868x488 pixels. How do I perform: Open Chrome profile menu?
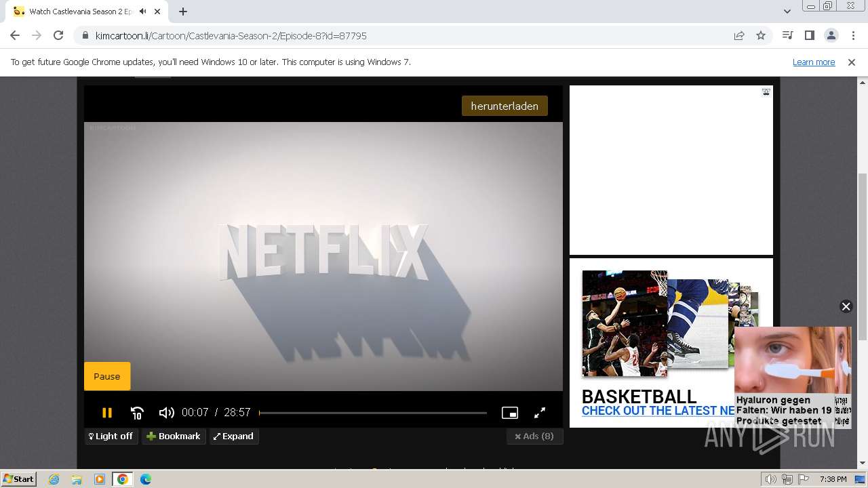tap(831, 35)
